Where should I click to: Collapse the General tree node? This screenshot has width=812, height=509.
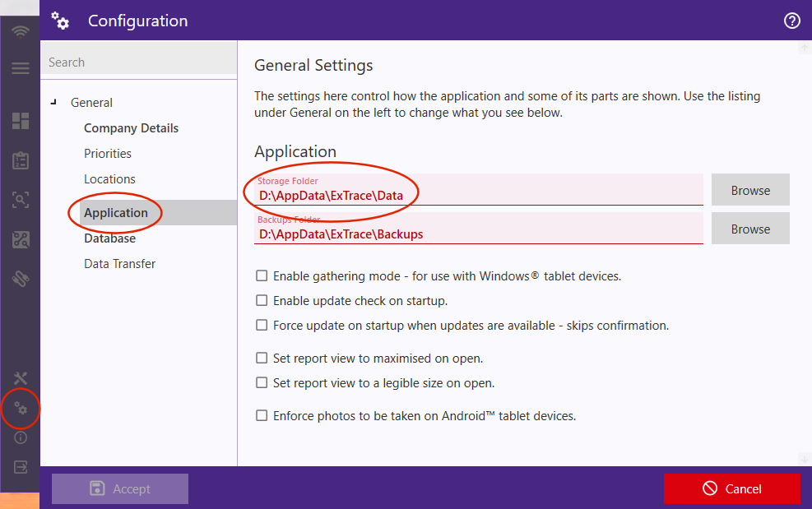click(54, 103)
